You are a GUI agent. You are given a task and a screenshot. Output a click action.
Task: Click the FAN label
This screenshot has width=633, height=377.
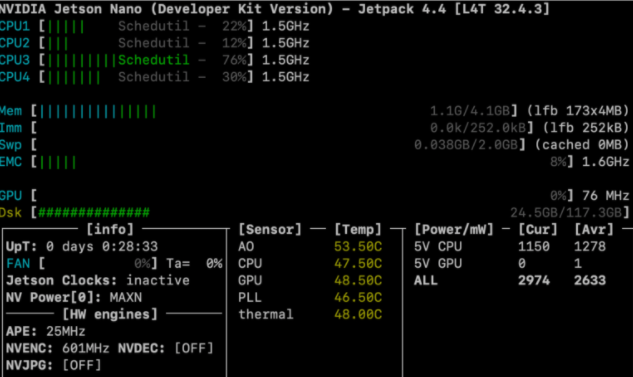(18, 264)
